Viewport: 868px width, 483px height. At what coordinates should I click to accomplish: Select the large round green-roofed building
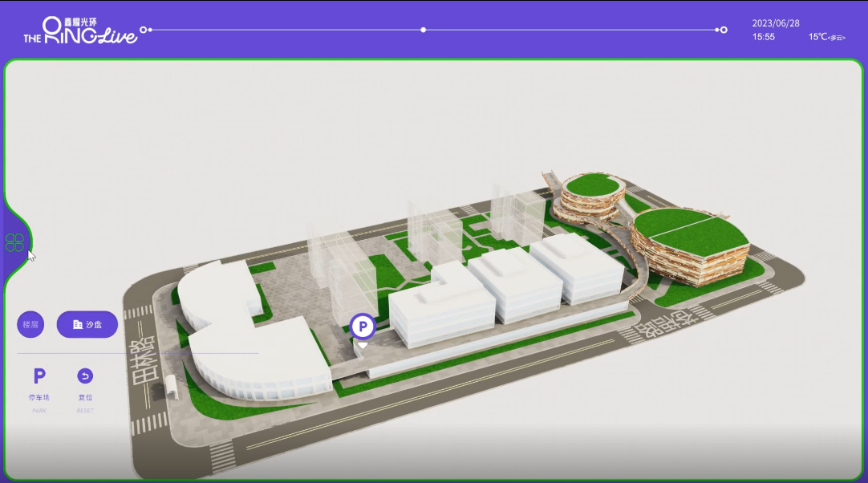pos(690,249)
